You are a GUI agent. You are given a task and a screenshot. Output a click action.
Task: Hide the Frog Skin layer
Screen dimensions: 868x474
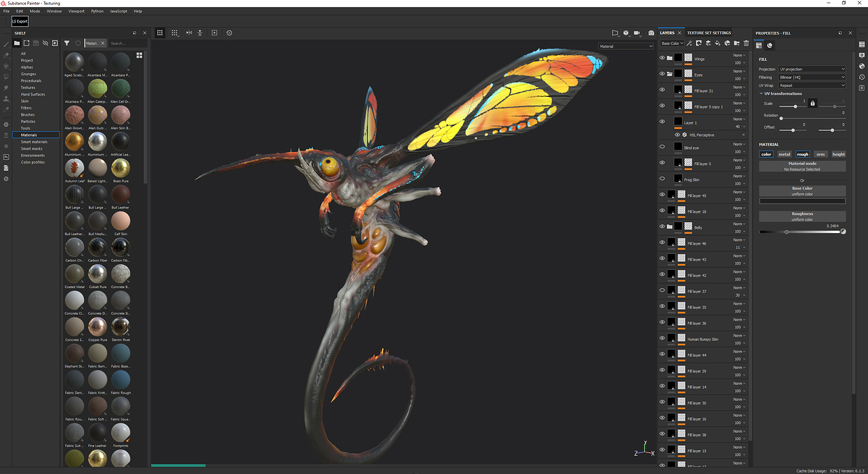point(661,179)
